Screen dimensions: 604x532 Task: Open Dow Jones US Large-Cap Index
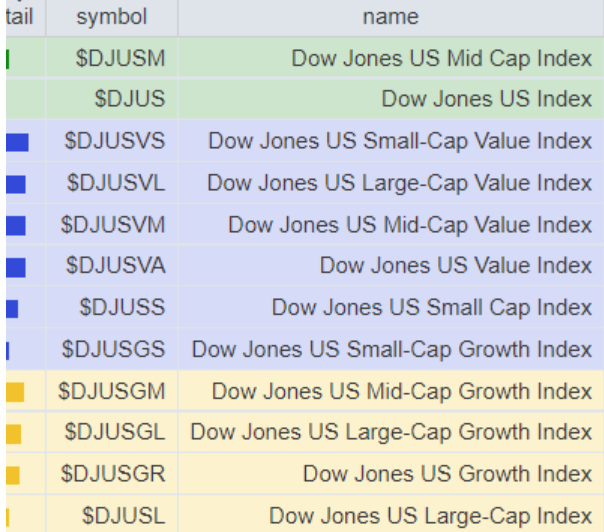430,516
